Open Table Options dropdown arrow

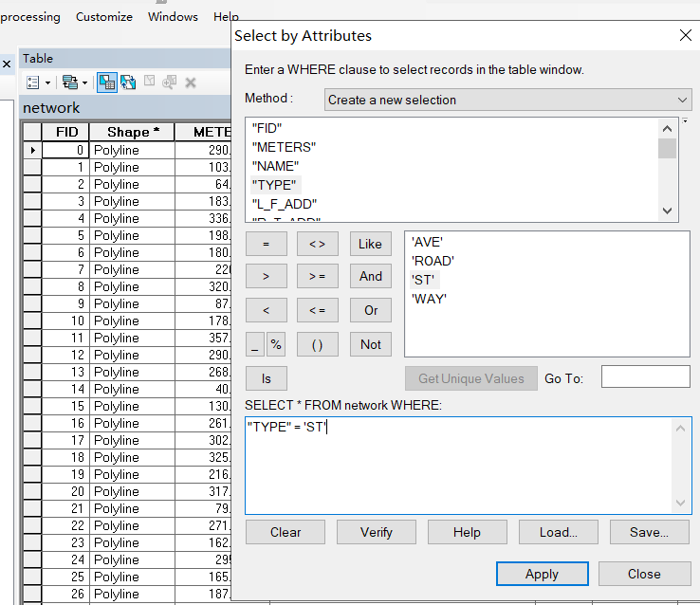tap(47, 83)
